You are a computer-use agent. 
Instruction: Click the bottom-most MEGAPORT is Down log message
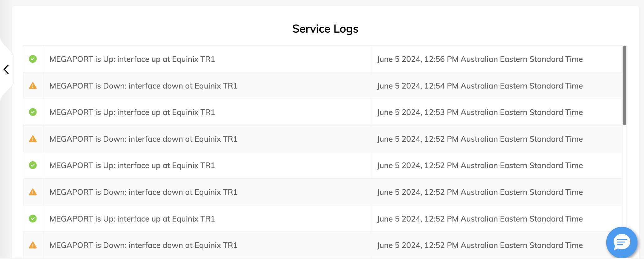click(143, 245)
